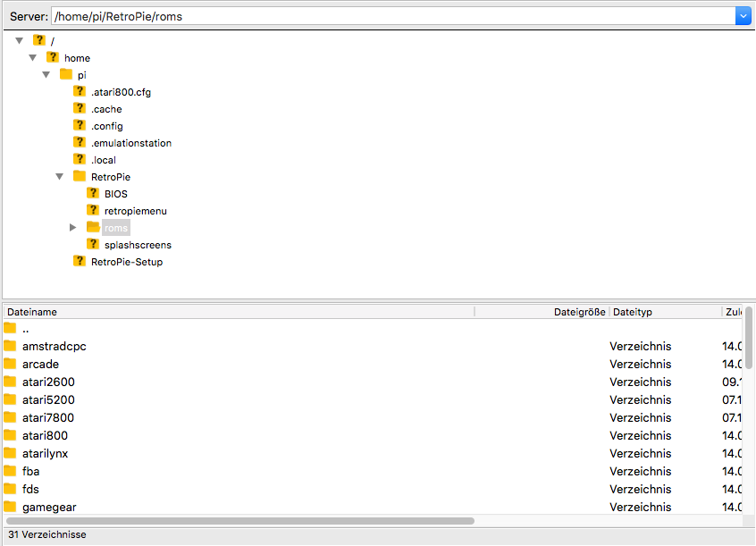Sort list by Dateityp column header
756x546 pixels.
pos(633,312)
